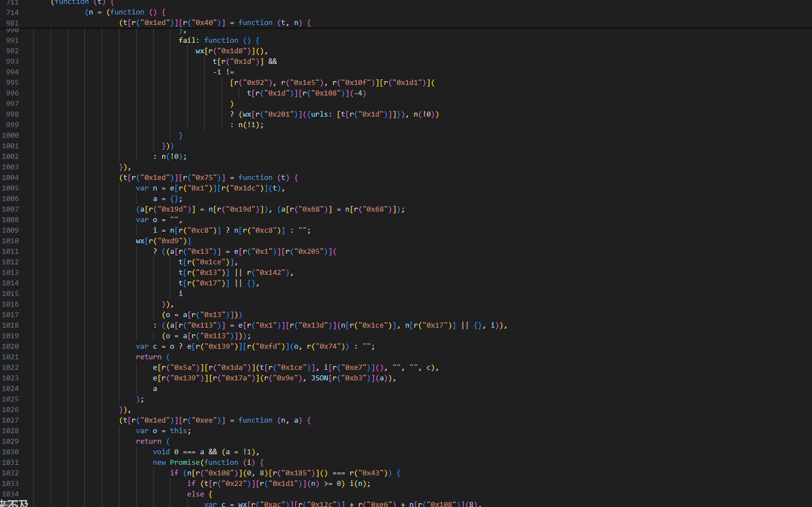
Task: Place cursor on the "void" keyword
Action: [162, 452]
